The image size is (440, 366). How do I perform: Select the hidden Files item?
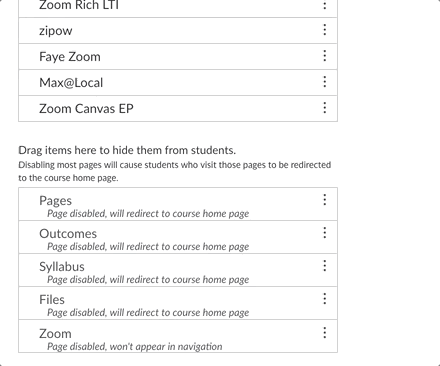(178, 303)
